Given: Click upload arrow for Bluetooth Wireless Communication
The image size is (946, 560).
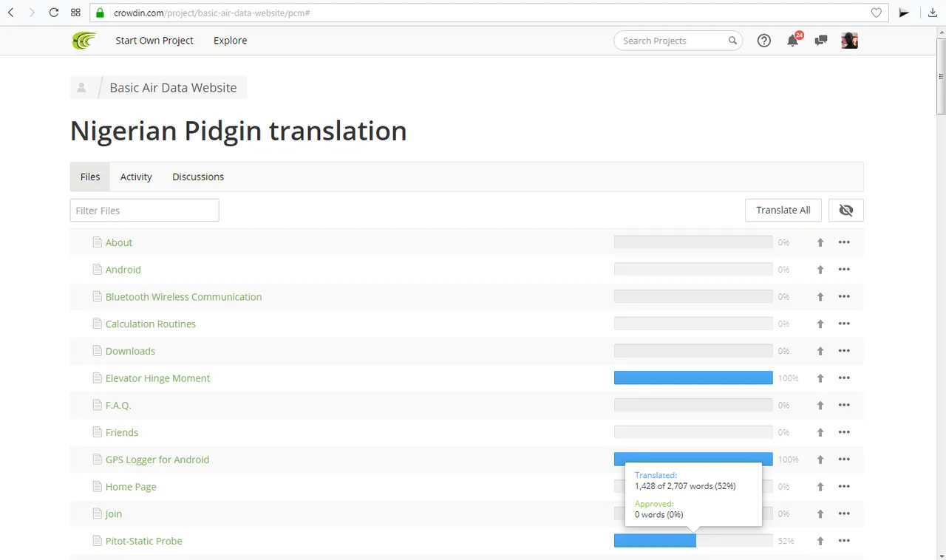Looking at the screenshot, I should [820, 297].
